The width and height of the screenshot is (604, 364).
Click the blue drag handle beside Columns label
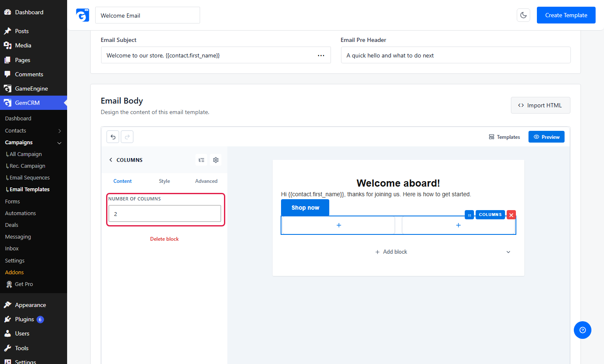click(x=469, y=215)
